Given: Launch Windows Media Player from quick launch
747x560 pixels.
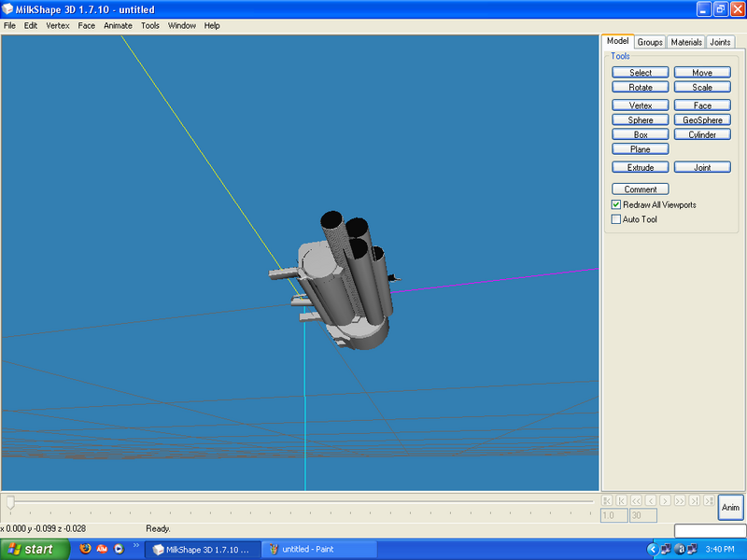Looking at the screenshot, I should pyautogui.click(x=119, y=549).
